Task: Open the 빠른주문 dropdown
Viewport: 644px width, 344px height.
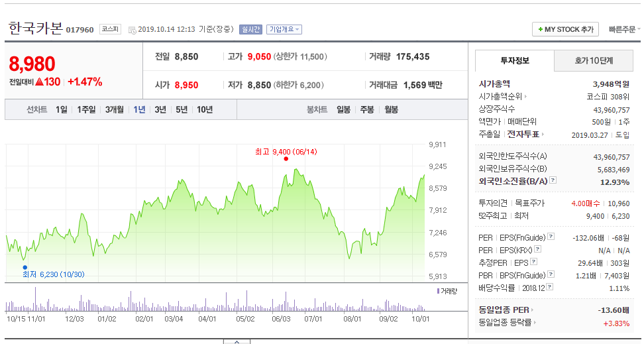Action: tap(624, 29)
